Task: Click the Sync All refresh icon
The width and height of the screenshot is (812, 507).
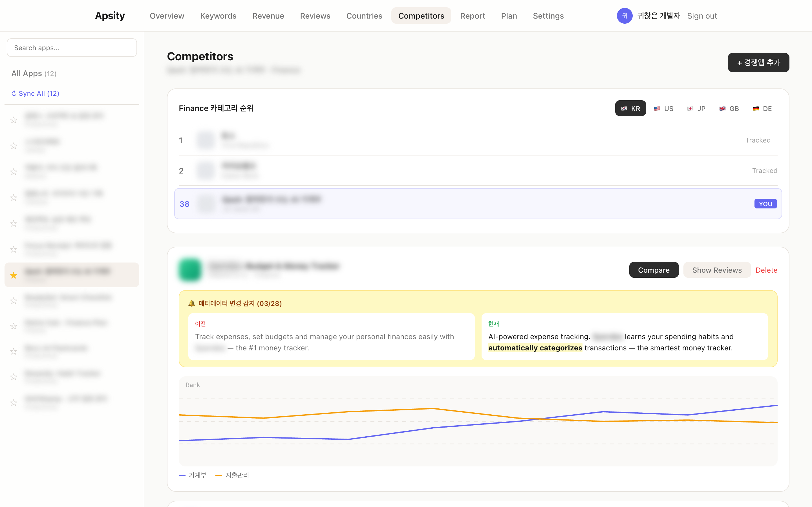Action: (x=14, y=93)
